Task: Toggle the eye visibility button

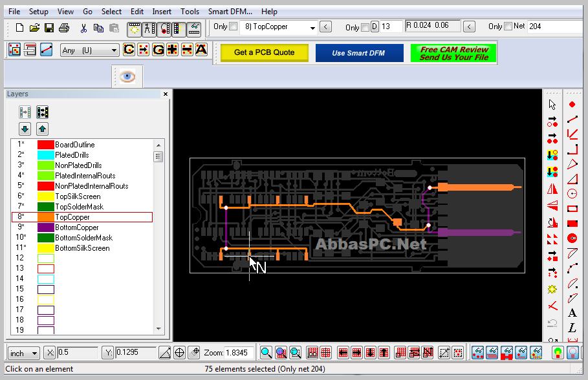Action: pyautogui.click(x=127, y=77)
